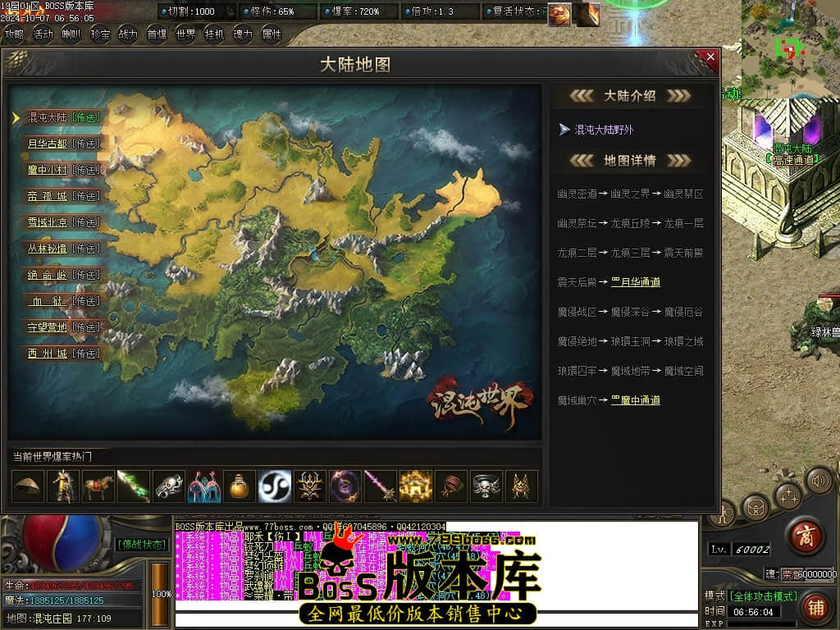
Task: Expand the 地图详情 section header
Action: point(630,161)
